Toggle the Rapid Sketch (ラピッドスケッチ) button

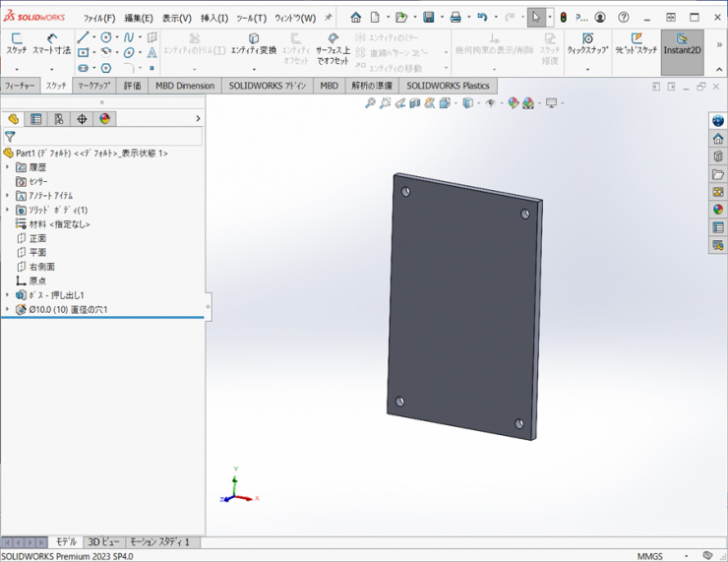click(x=636, y=44)
